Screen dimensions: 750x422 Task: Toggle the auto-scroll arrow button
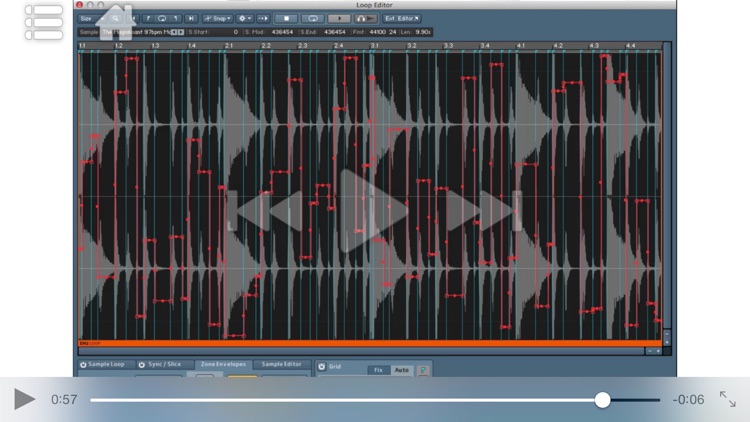pos(263,19)
